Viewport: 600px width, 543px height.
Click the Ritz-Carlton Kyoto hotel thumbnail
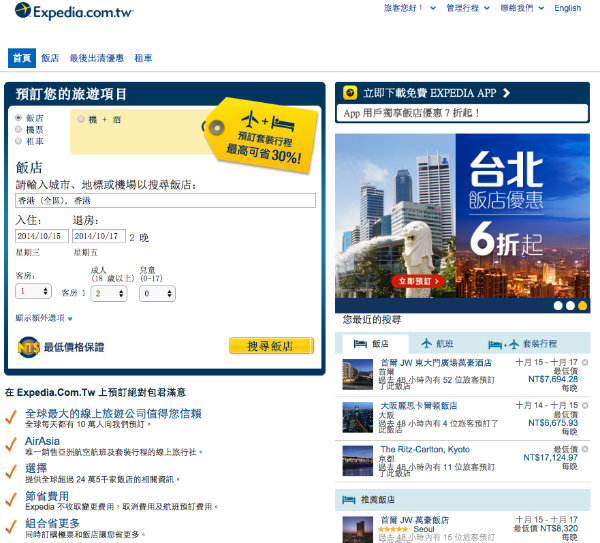tap(357, 461)
